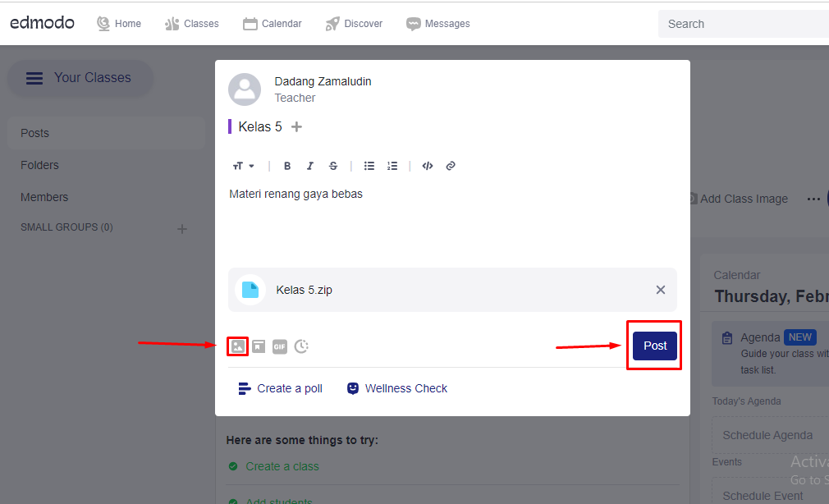This screenshot has width=829, height=504.
Task: Add a GIF to the post
Action: [x=280, y=346]
